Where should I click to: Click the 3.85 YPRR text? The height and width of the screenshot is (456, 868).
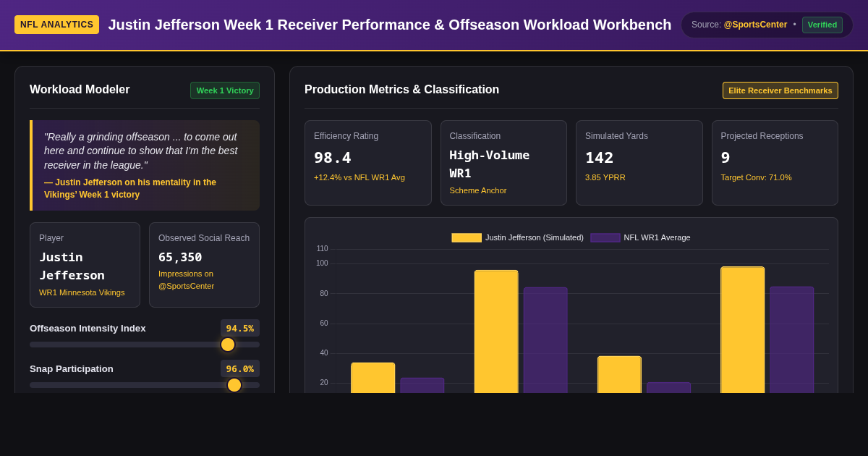[605, 177]
